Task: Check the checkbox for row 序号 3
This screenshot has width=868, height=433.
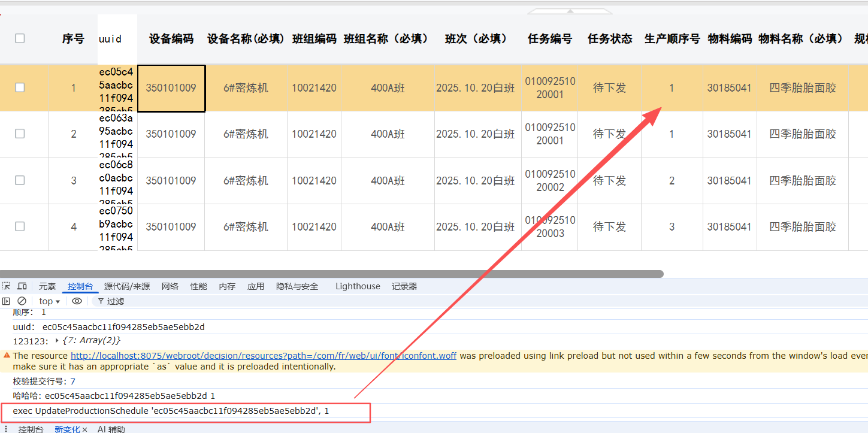Action: pyautogui.click(x=20, y=180)
